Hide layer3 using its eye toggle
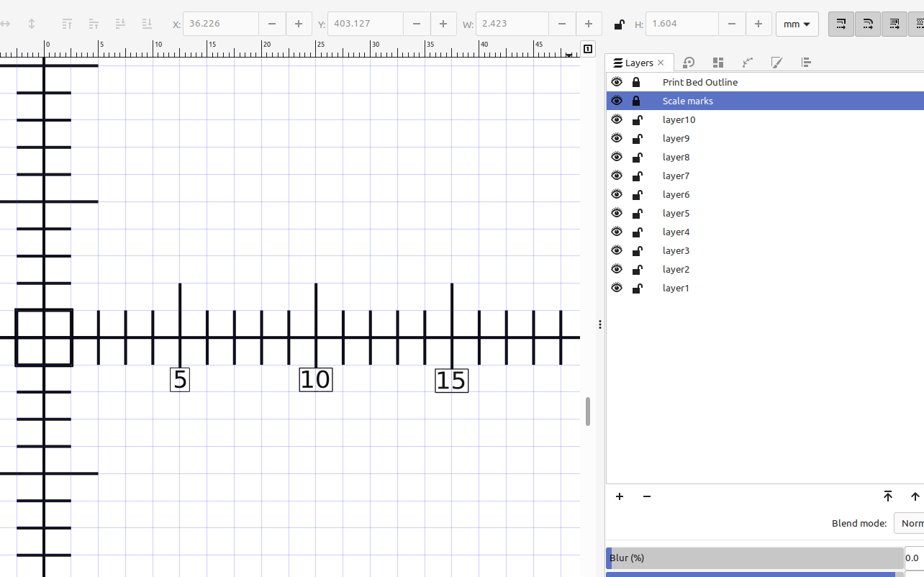Viewport: 924px width, 577px height. [617, 250]
